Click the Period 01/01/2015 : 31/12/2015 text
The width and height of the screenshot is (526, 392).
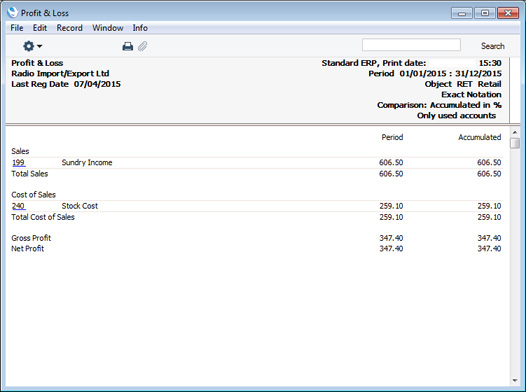pos(435,73)
